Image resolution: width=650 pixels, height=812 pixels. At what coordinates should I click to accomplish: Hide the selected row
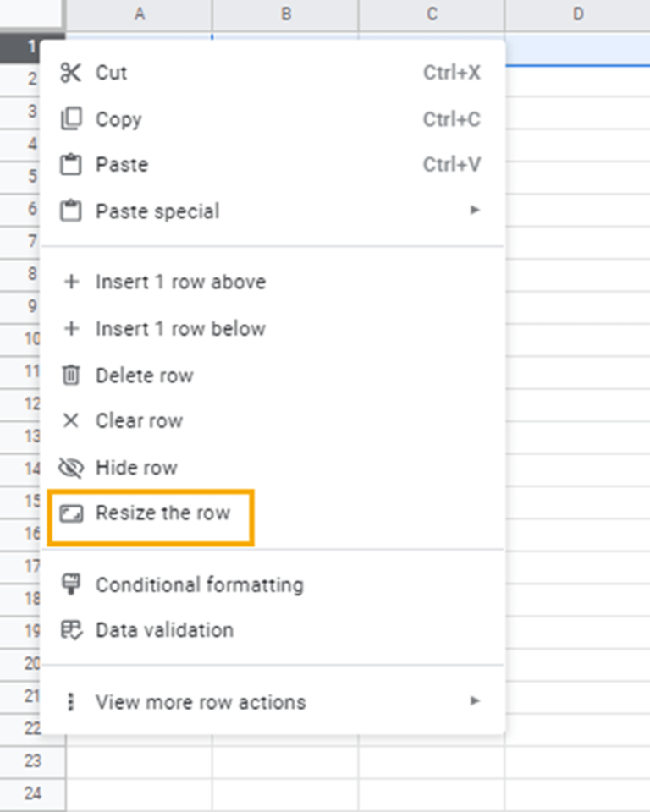(x=135, y=467)
